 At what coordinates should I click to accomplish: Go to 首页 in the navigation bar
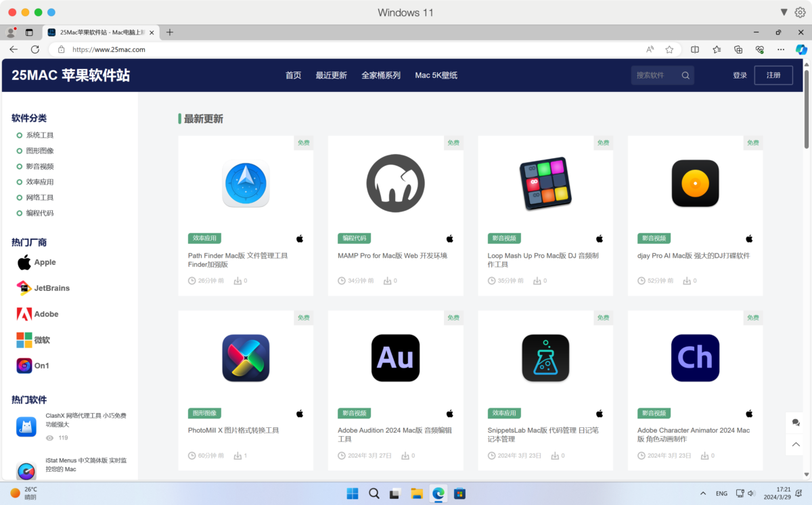293,76
